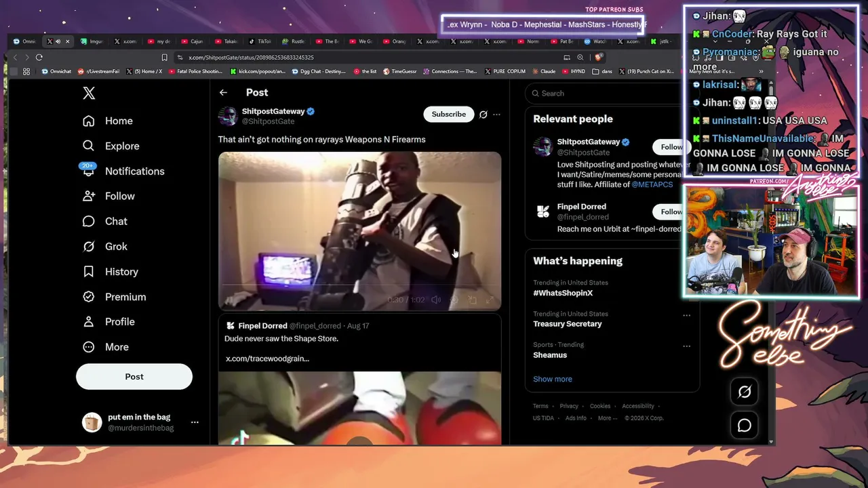The width and height of the screenshot is (868, 488).
Task: Click the video picture-in-picture icon
Action: [x=472, y=300]
